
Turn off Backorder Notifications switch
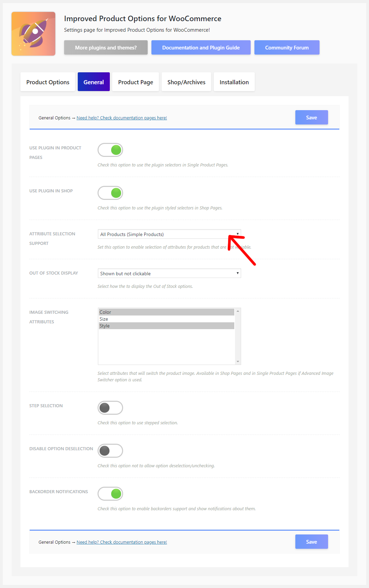tap(110, 494)
